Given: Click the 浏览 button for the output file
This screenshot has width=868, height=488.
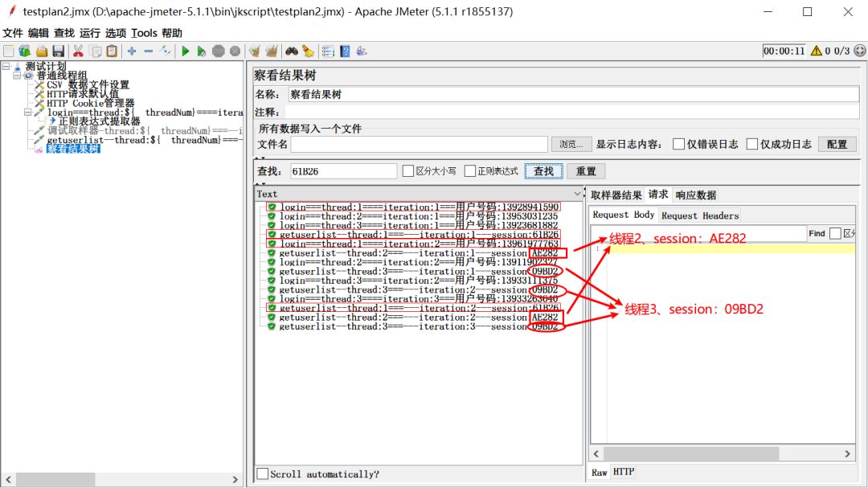Looking at the screenshot, I should tap(569, 144).
